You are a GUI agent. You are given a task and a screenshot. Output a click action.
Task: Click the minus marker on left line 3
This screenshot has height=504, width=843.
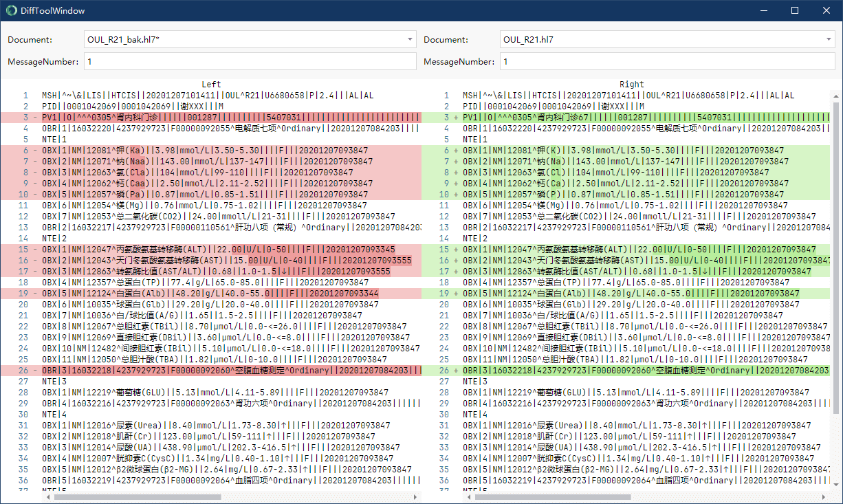coord(35,118)
